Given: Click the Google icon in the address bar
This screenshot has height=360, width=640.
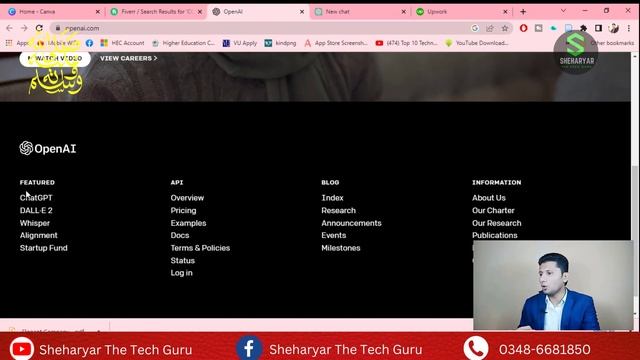Looking at the screenshot, I should point(475,28).
